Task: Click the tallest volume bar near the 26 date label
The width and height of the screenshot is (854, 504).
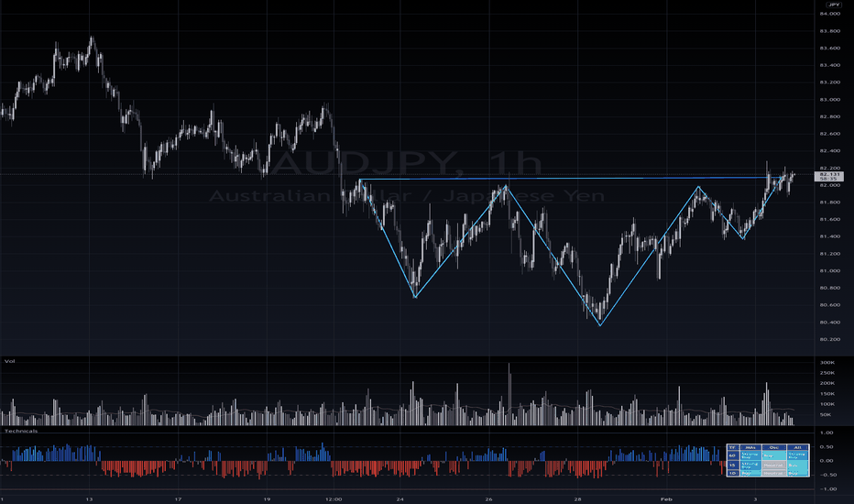Action: tap(509, 394)
